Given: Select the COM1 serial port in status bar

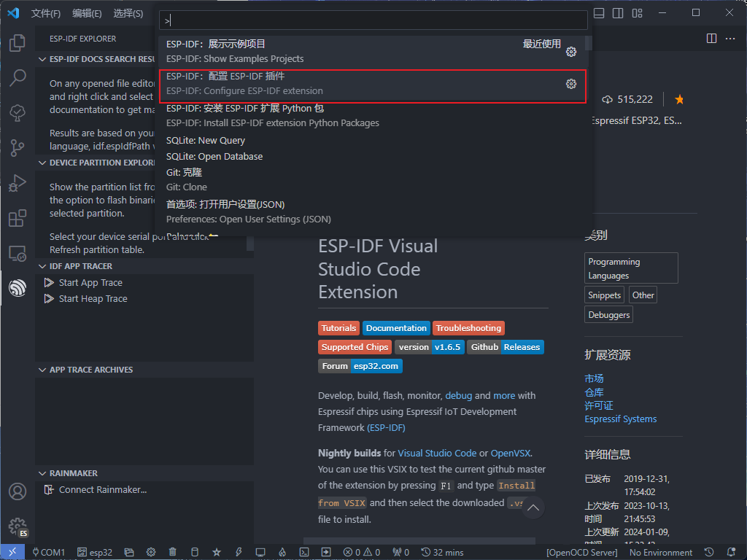Looking at the screenshot, I should tap(49, 553).
